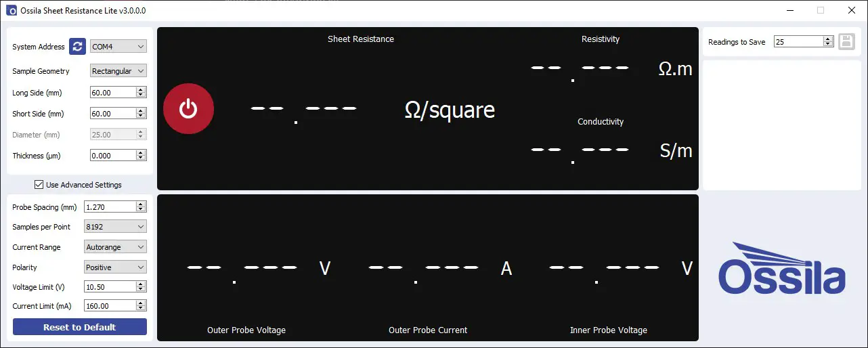
Task: Click the save readings floppy icon
Action: 846,41
